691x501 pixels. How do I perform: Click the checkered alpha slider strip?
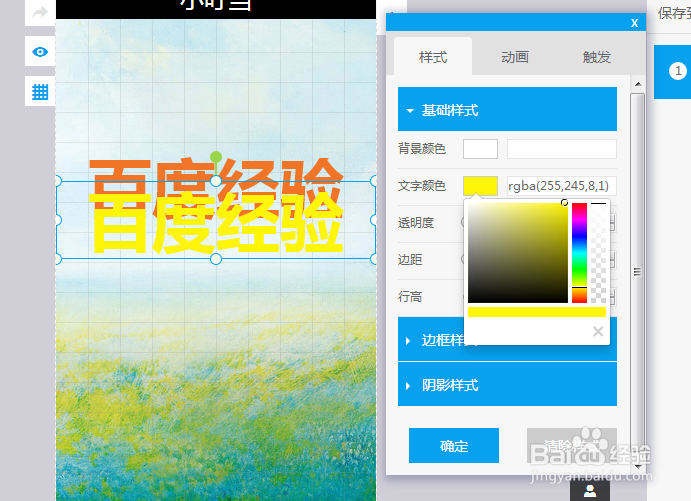pos(598,253)
